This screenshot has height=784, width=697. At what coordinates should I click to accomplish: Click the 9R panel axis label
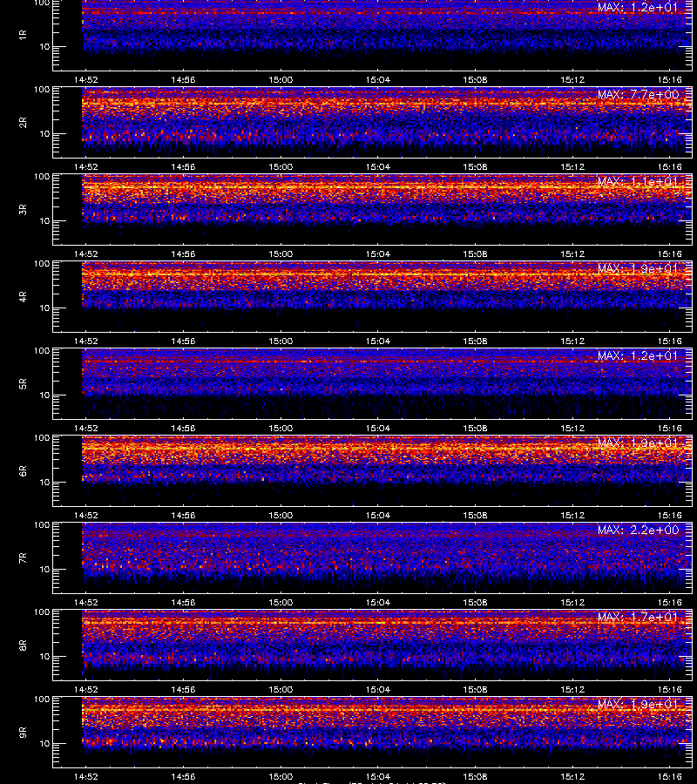(23, 732)
